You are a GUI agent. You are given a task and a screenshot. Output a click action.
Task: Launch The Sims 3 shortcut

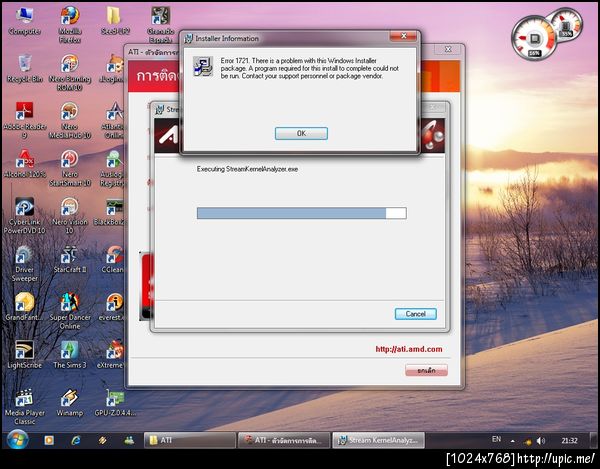(x=70, y=354)
